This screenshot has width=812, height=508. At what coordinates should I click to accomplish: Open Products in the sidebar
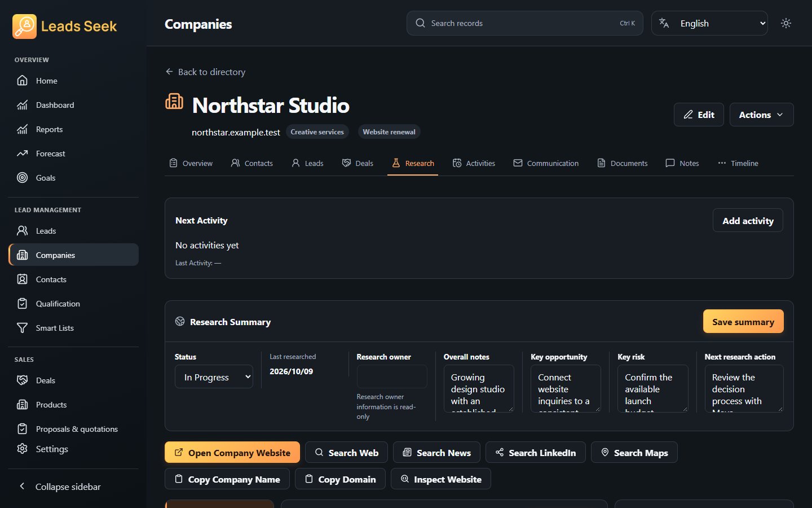(x=73, y=405)
